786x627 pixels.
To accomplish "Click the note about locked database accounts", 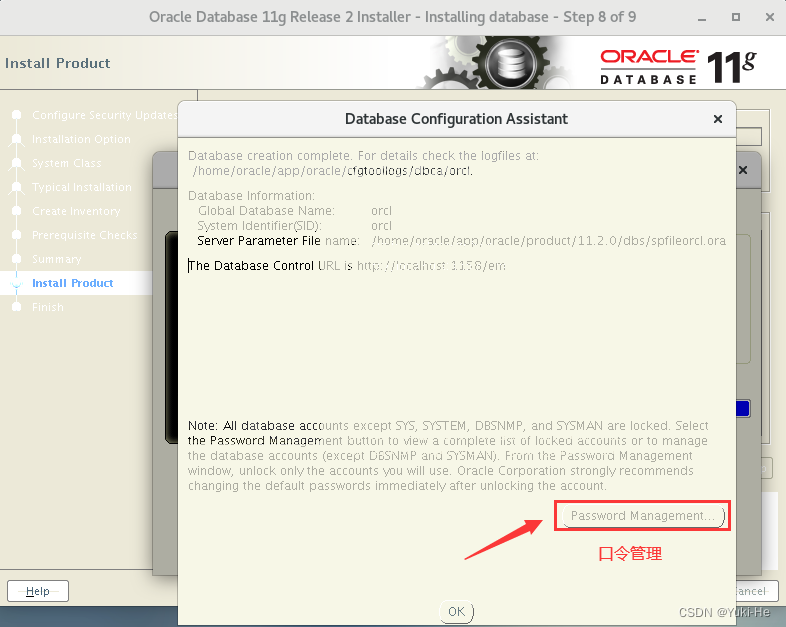I will click(x=448, y=456).
